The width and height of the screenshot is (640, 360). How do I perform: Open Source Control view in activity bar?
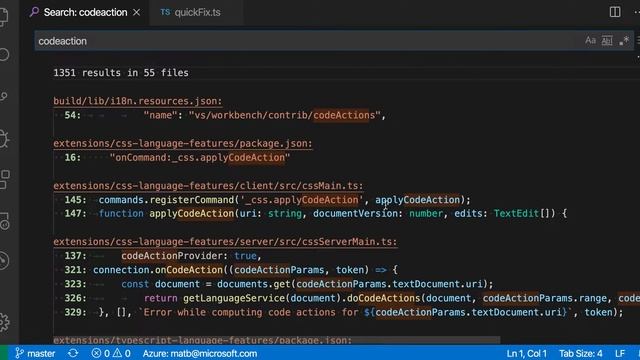4,96
